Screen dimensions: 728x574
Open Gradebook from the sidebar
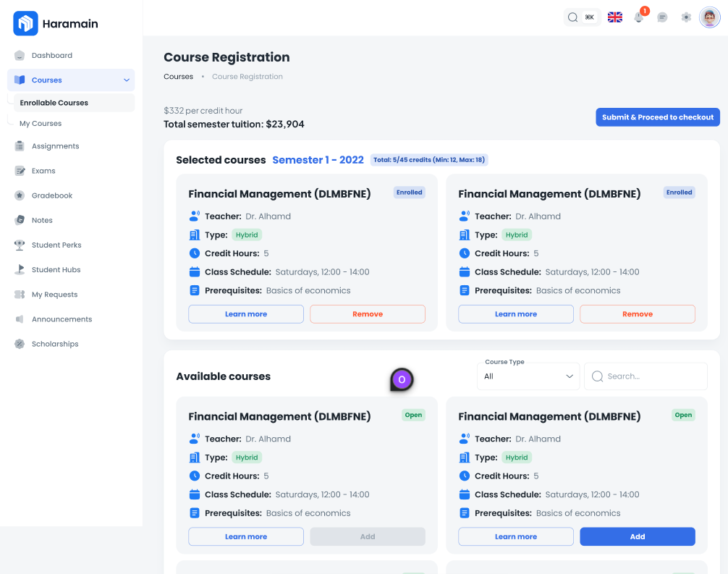51,195
